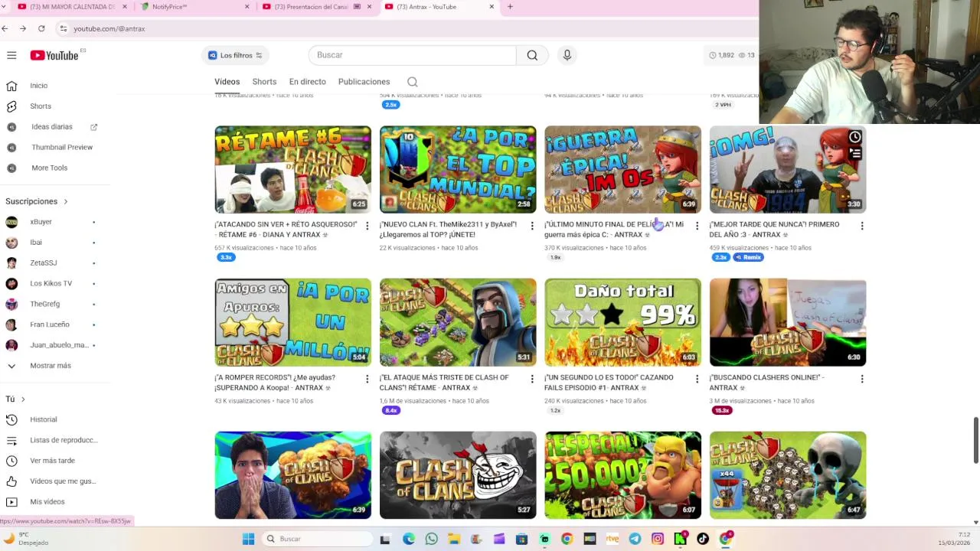This screenshot has width=980, height=551.
Task: Open options menu for RÉTAME #6 video
Action: pos(367,226)
